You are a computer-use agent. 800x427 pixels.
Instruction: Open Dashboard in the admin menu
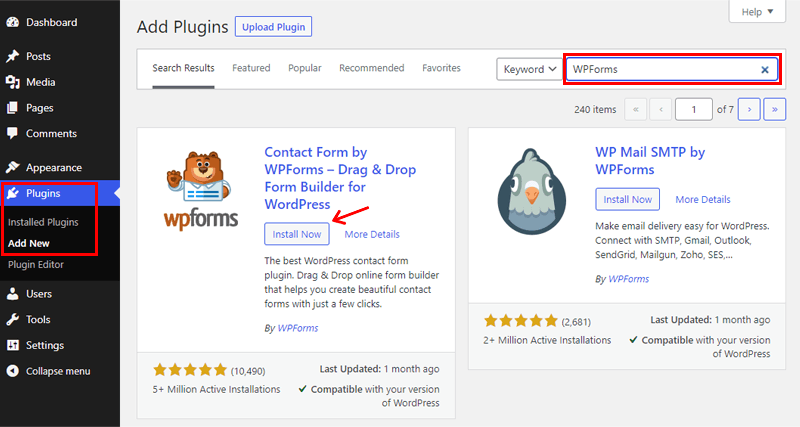pyautogui.click(x=52, y=22)
